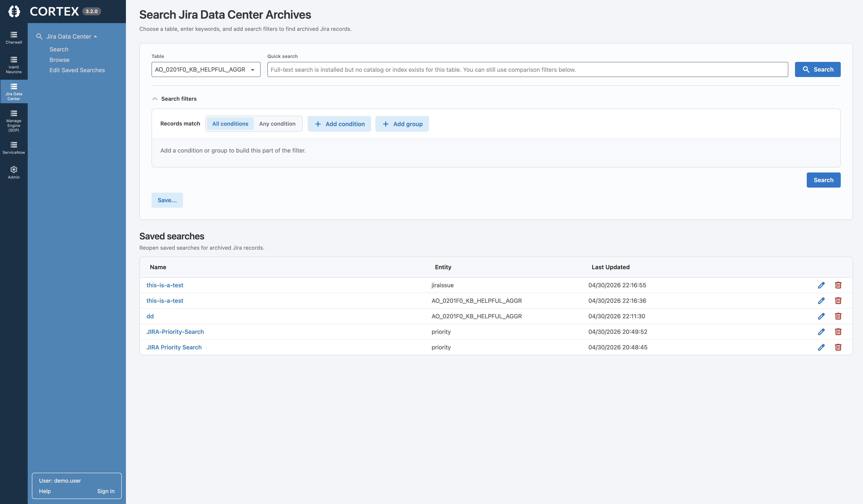Delete the dd saved search
Viewport: 863px width, 504px height.
click(x=838, y=316)
